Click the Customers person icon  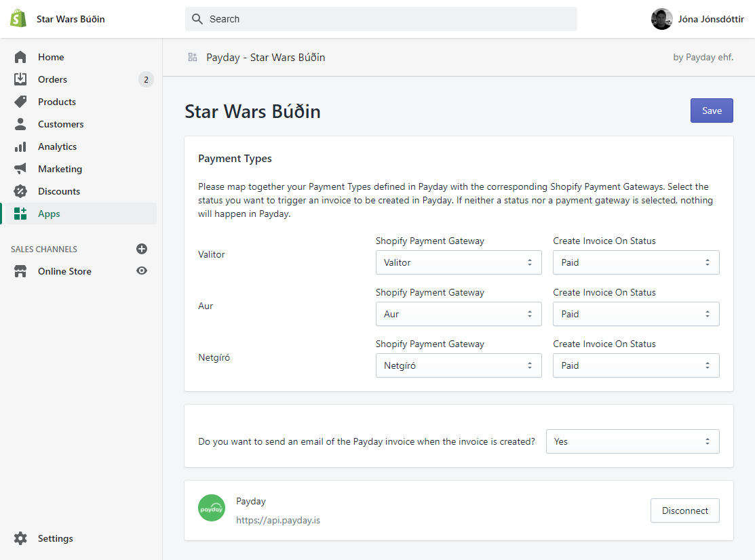20,124
